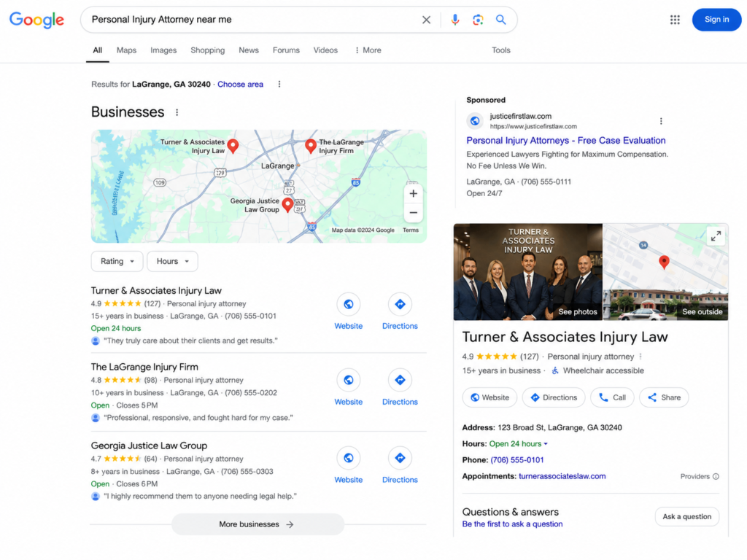The image size is (747, 560).
Task: Click the More businesses button
Action: (x=258, y=524)
